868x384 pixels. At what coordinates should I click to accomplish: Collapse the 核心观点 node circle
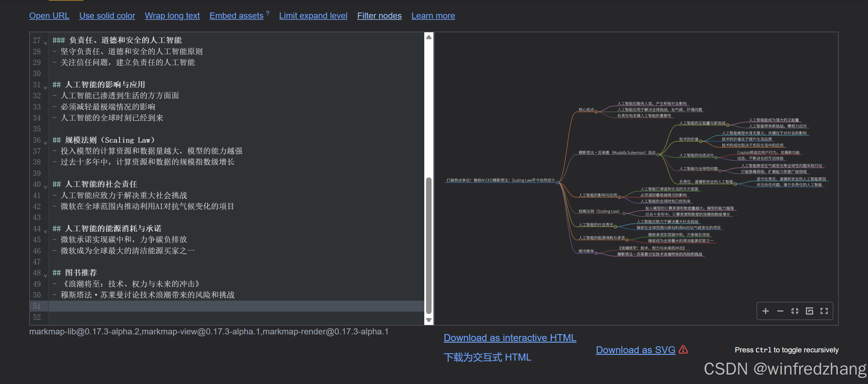tap(596, 112)
